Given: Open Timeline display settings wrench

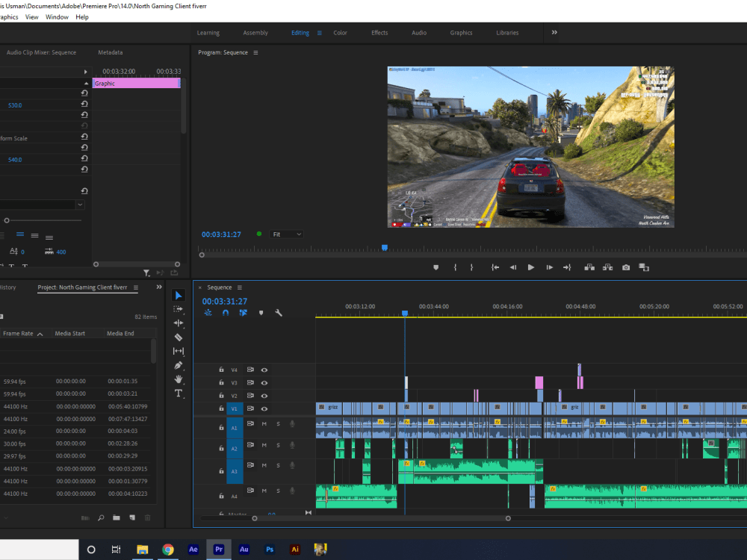Looking at the screenshot, I should tap(279, 313).
